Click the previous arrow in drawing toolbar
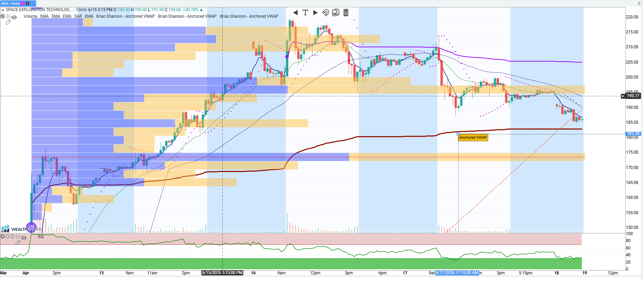This screenshot has height=281, width=644. pos(295,13)
